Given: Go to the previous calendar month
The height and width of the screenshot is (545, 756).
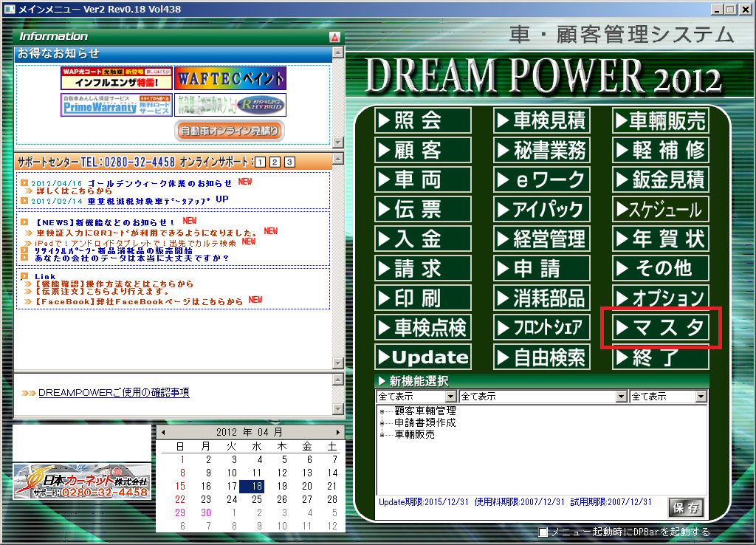Looking at the screenshot, I should tap(163, 432).
